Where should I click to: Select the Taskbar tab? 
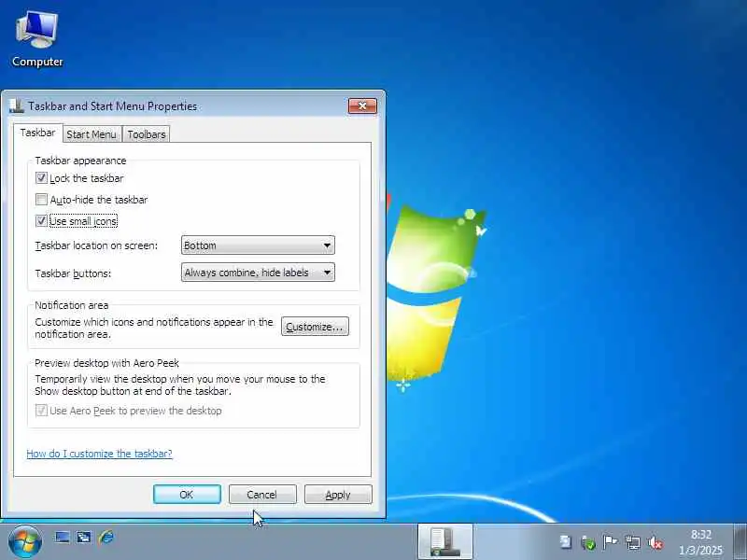37,133
